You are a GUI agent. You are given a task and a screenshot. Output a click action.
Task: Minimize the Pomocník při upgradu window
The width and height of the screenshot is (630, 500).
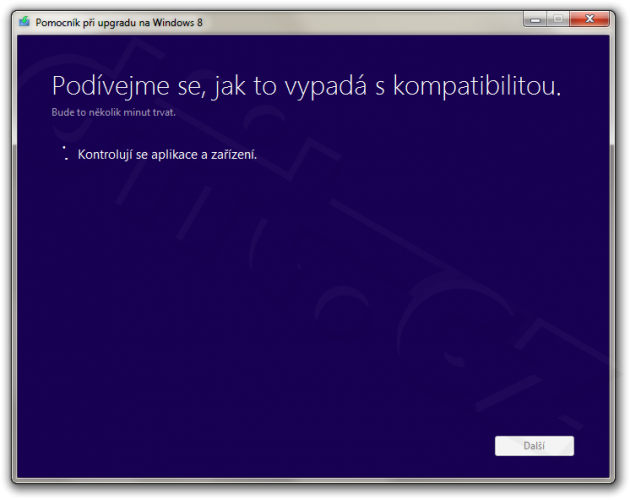pos(535,19)
